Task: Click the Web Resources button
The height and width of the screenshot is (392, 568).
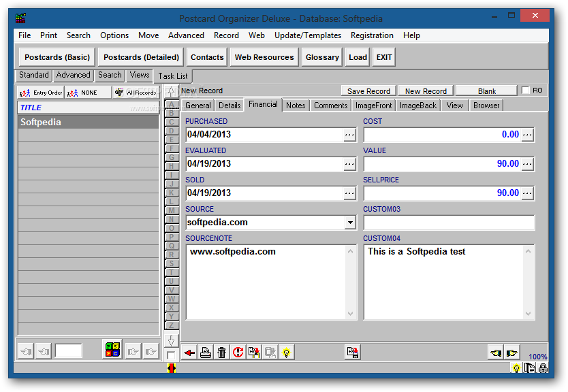Action: [264, 57]
